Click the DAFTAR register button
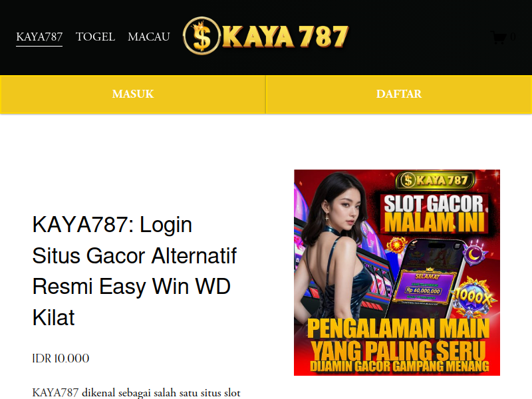 click(398, 94)
